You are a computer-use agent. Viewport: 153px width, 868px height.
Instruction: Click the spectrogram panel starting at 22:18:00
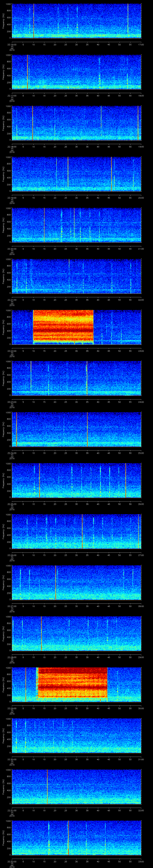[x=77, y=123]
